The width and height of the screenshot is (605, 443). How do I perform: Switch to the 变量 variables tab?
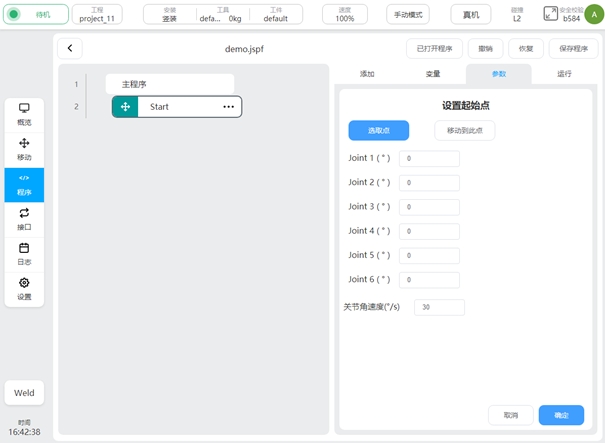click(x=432, y=73)
